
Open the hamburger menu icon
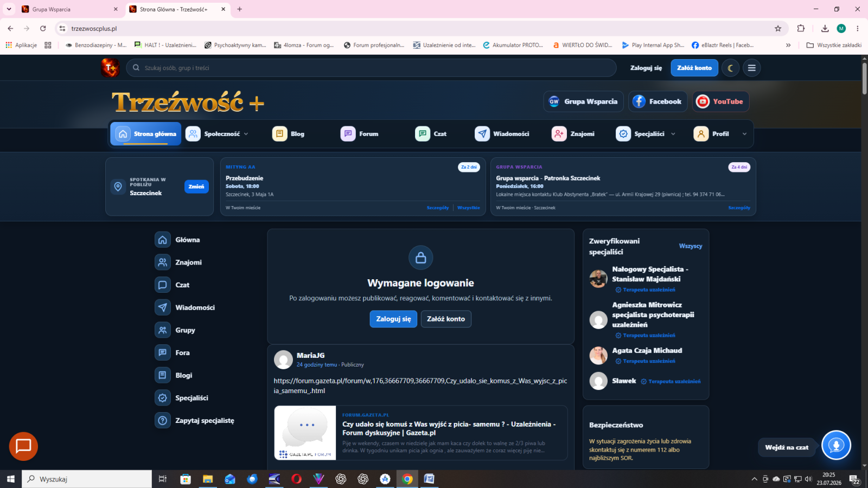point(751,68)
